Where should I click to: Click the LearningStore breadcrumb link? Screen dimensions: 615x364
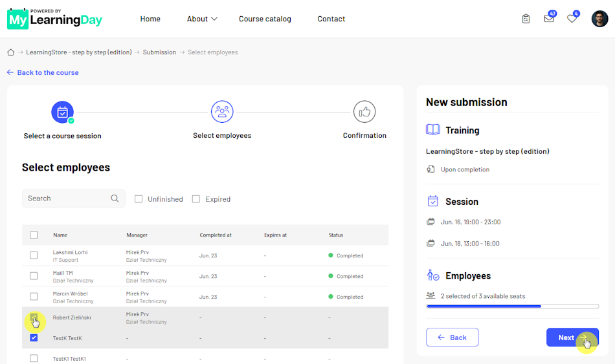pyautogui.click(x=79, y=52)
